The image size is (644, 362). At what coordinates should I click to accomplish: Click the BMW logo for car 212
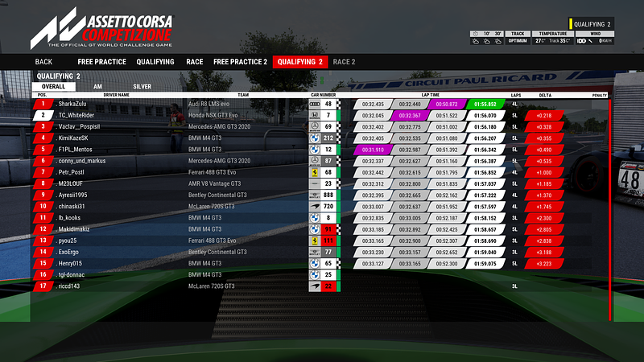[x=315, y=138]
